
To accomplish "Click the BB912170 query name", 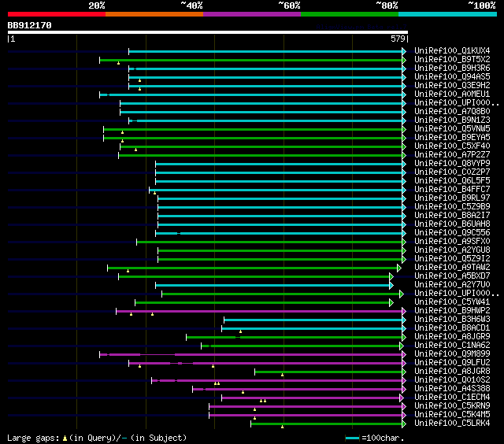I will [29, 25].
